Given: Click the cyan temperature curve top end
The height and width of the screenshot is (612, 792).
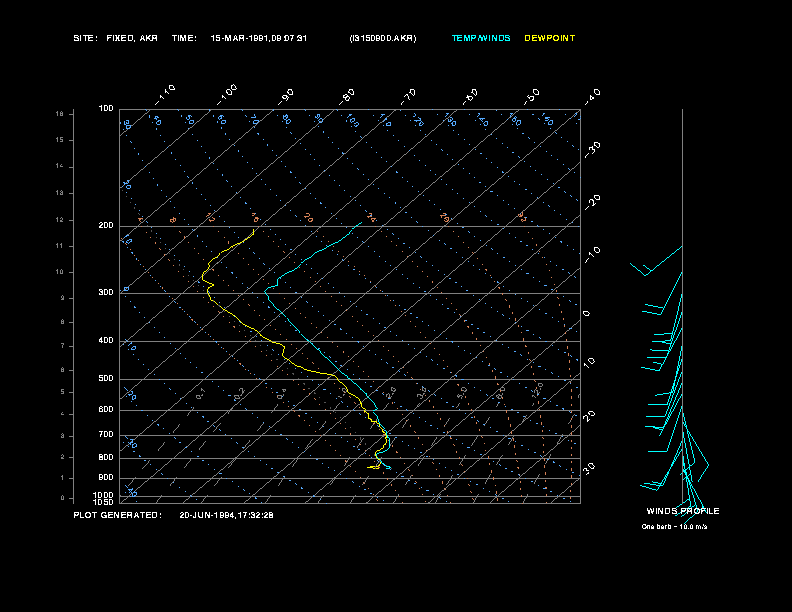Looking at the screenshot, I should 361,223.
